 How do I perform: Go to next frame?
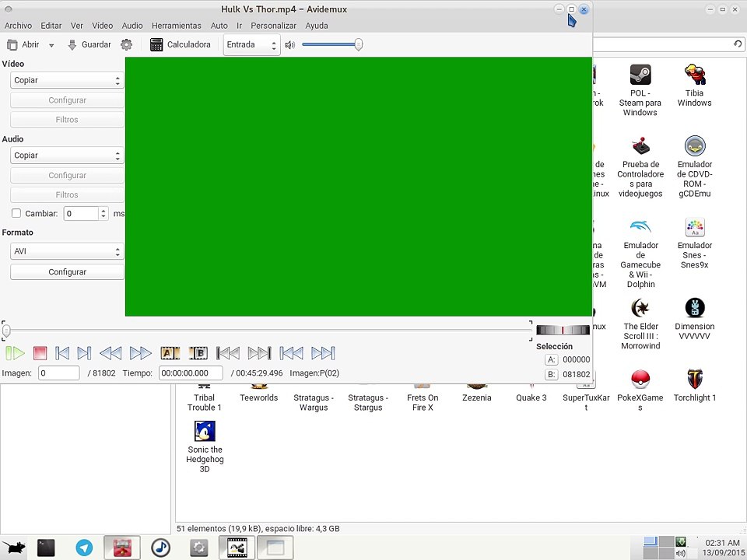click(84, 353)
